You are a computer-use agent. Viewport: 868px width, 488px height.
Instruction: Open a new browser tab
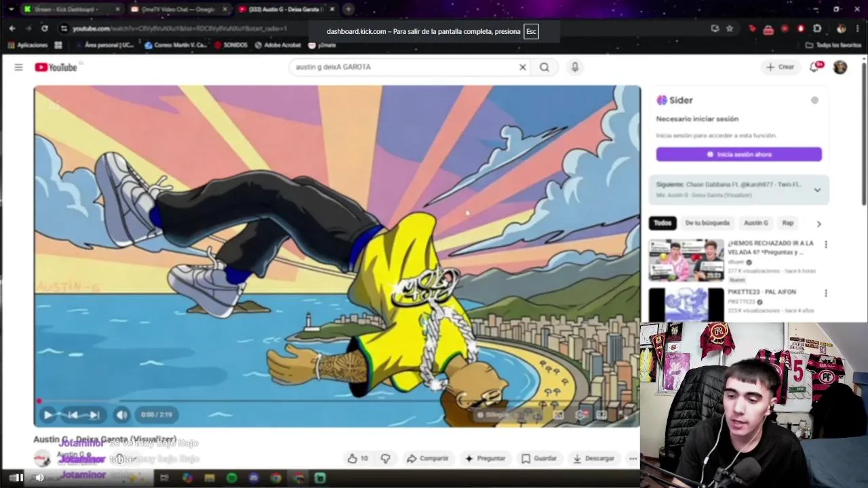(348, 9)
